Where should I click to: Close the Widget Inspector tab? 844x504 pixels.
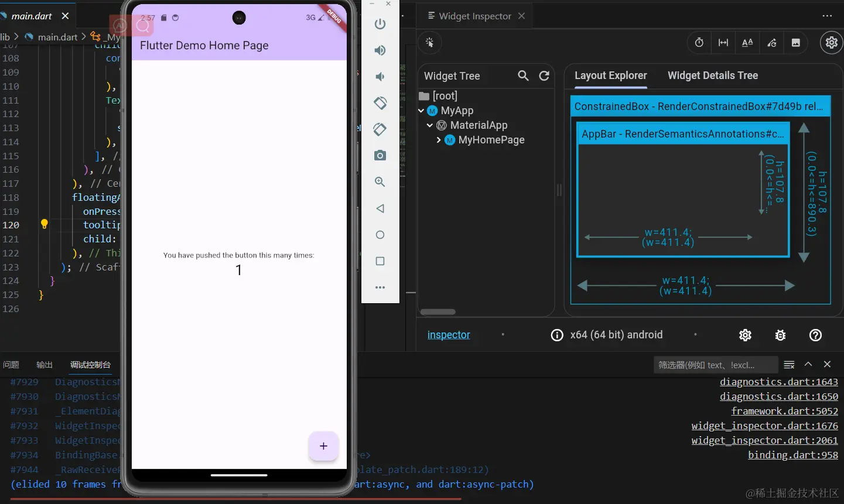521,16
